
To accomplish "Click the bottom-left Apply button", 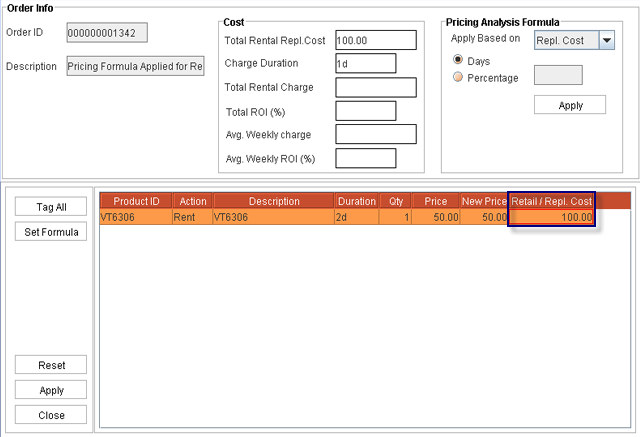I will pos(51,390).
